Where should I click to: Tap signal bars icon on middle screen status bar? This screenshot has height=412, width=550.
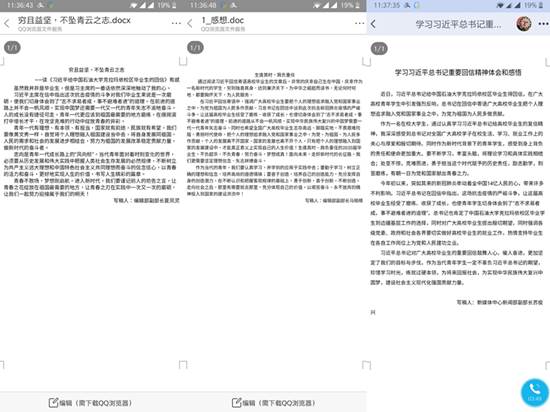click(x=330, y=5)
